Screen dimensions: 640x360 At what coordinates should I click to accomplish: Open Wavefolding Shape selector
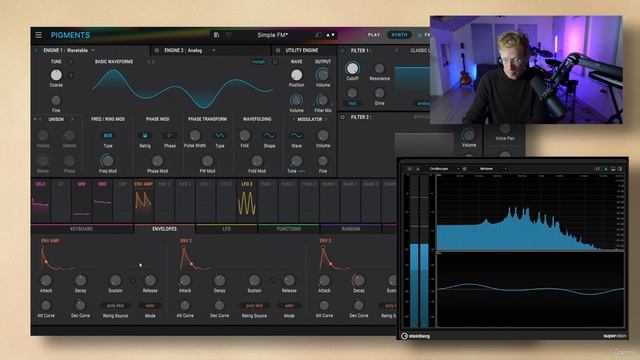click(x=269, y=136)
